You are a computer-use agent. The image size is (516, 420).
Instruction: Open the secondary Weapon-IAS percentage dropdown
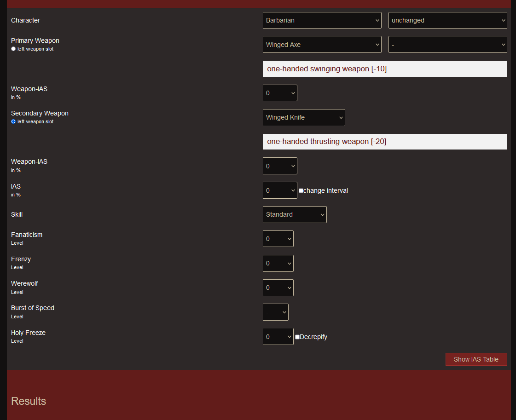[280, 166]
